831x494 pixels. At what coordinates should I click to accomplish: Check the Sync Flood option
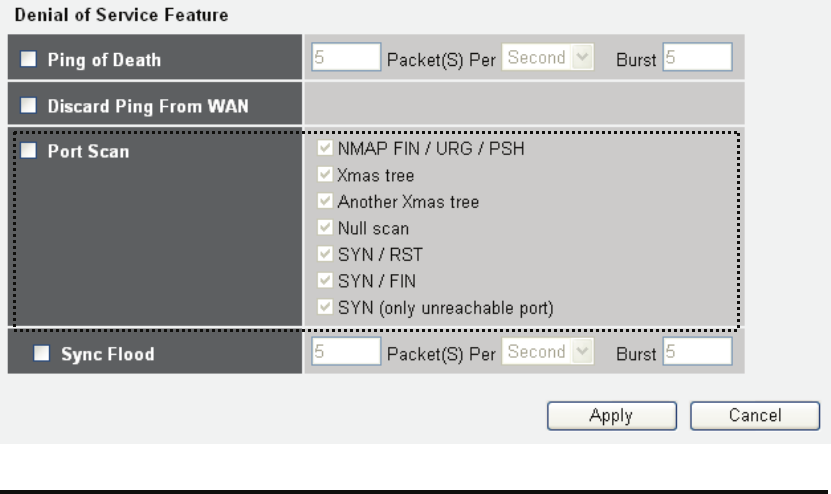(41, 352)
